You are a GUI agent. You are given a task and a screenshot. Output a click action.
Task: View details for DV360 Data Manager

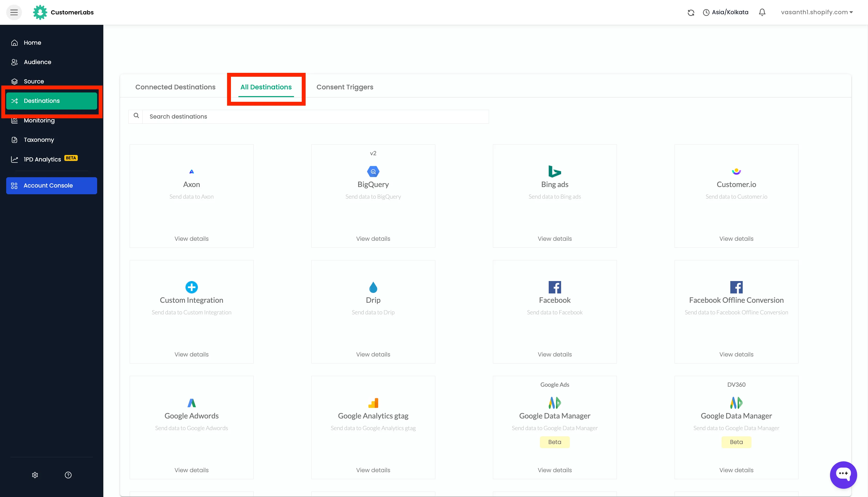click(x=736, y=470)
